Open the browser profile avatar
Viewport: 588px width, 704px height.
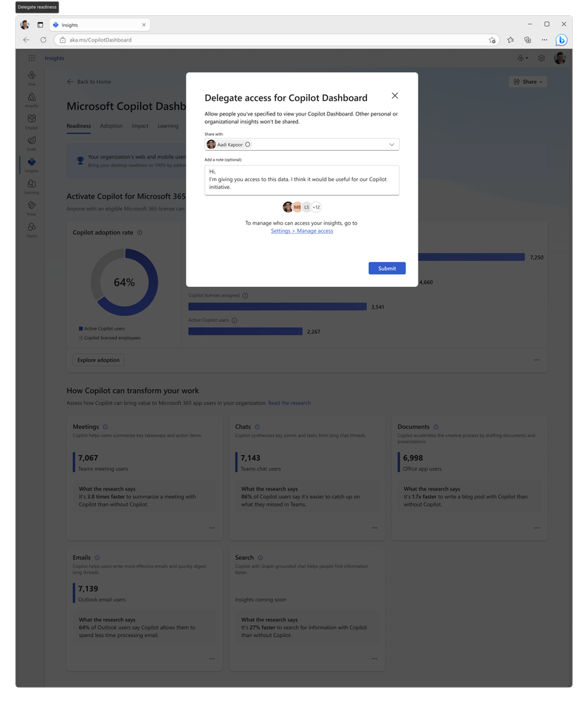pos(25,25)
